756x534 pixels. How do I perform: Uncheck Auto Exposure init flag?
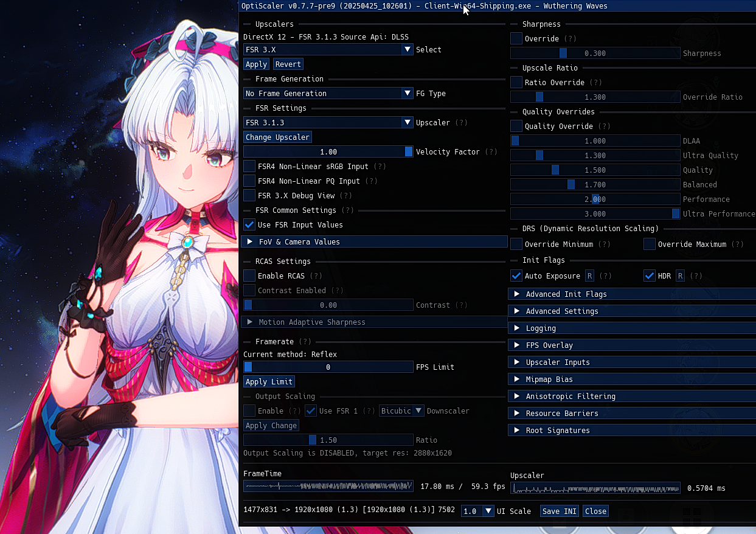pyautogui.click(x=516, y=276)
